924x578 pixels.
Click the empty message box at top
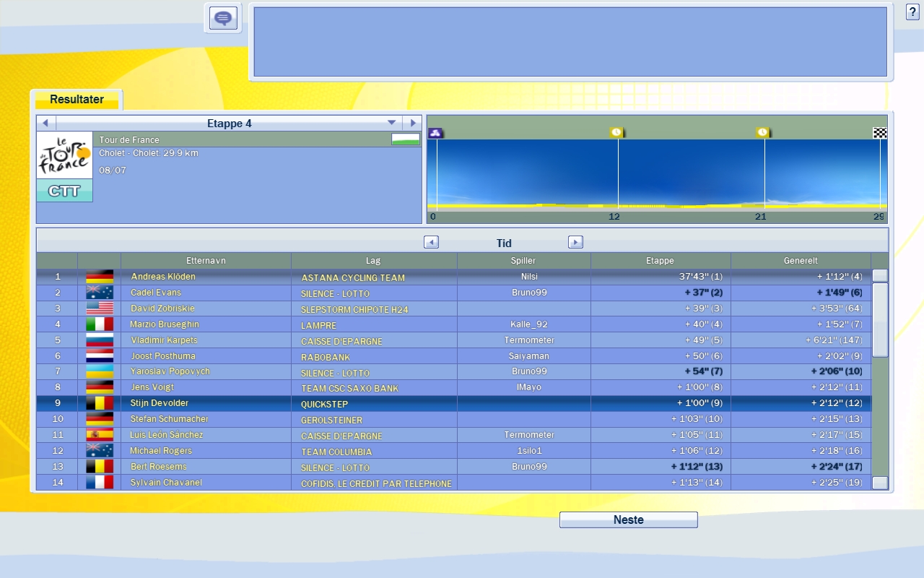[x=570, y=42]
